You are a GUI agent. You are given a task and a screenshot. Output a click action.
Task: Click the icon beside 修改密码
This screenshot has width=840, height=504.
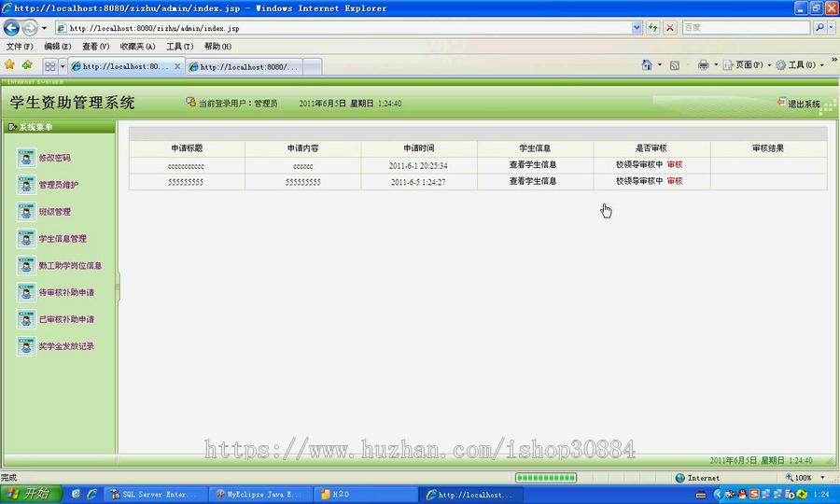pyautogui.click(x=26, y=158)
